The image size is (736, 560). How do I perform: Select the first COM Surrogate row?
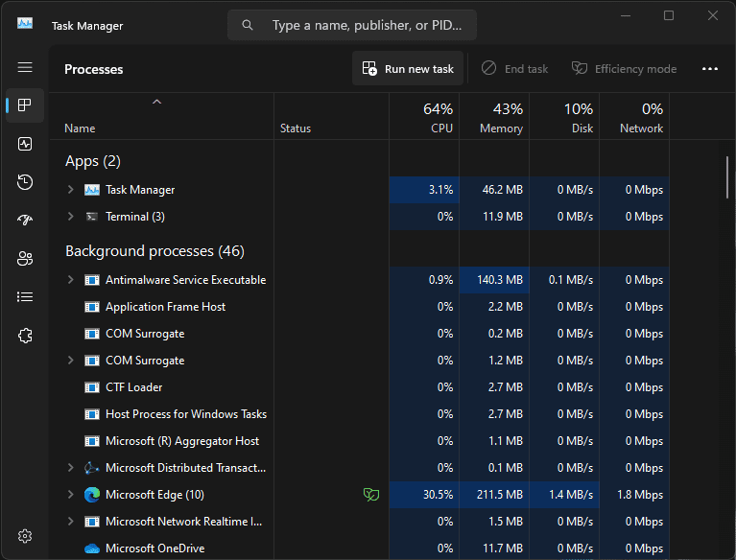pyautogui.click(x=359, y=334)
